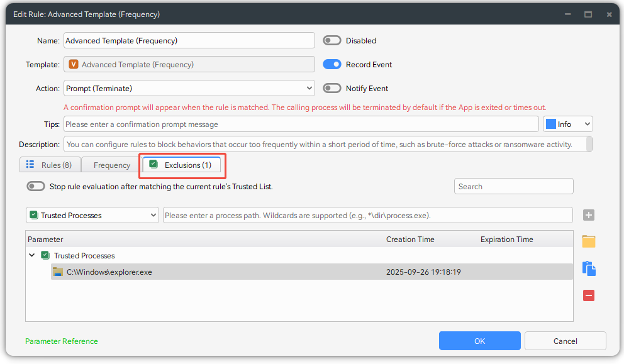Toggle the Disabled switch
This screenshot has width=624, height=364.
point(332,41)
